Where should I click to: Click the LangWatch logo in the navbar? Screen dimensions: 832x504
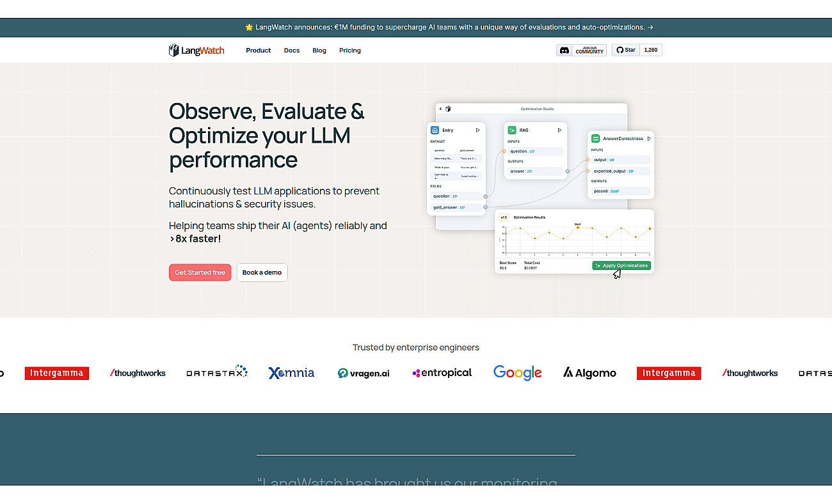[196, 51]
